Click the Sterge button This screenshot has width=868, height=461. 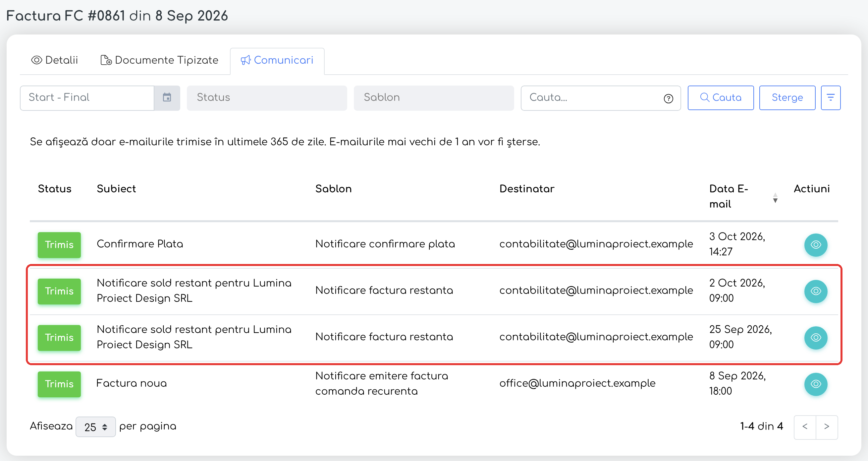[787, 98]
